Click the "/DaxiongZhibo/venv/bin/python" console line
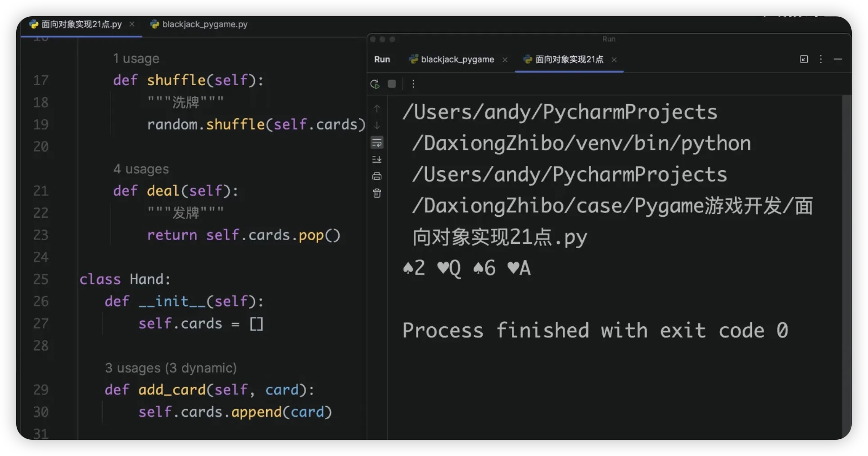 click(582, 144)
